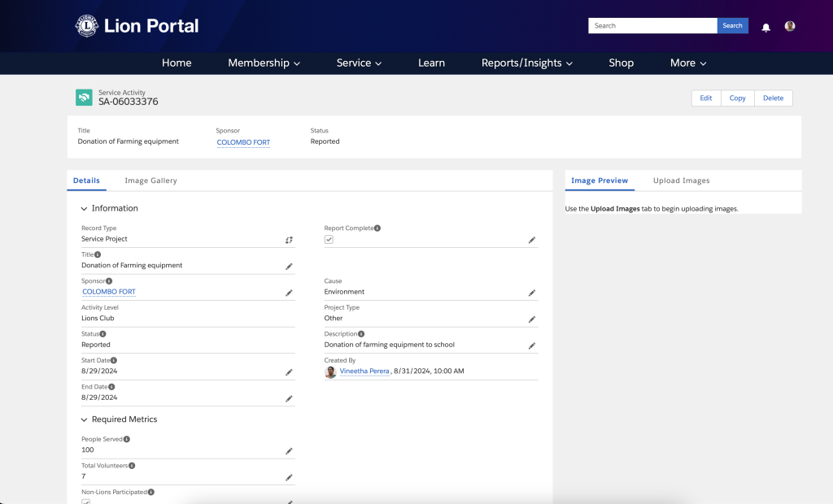Expand the Reports/Insights menu

click(527, 63)
